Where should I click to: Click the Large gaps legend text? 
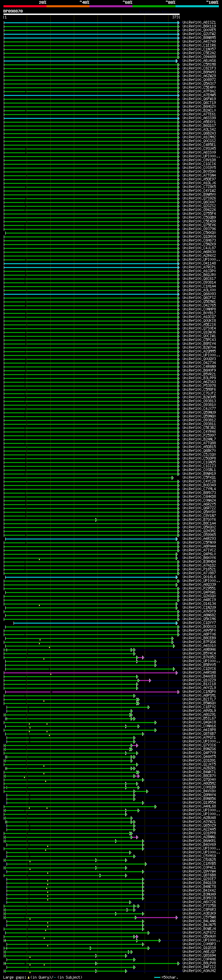point(15,977)
